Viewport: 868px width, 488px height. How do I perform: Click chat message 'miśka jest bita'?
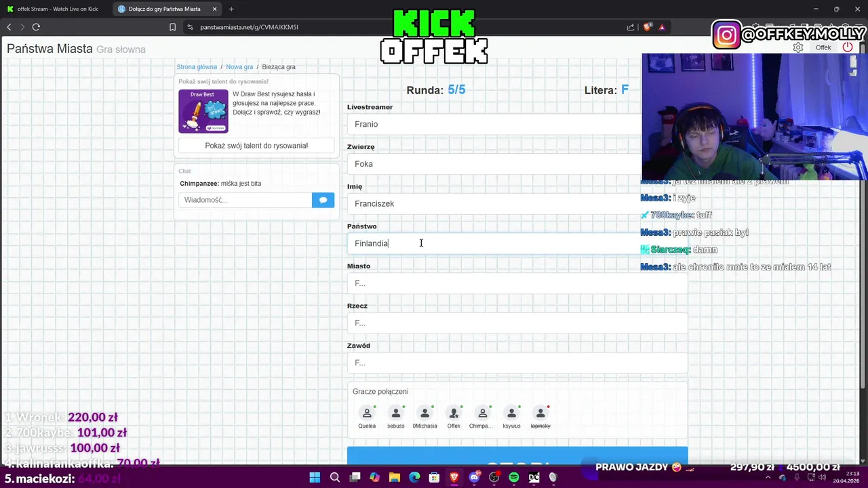(241, 184)
